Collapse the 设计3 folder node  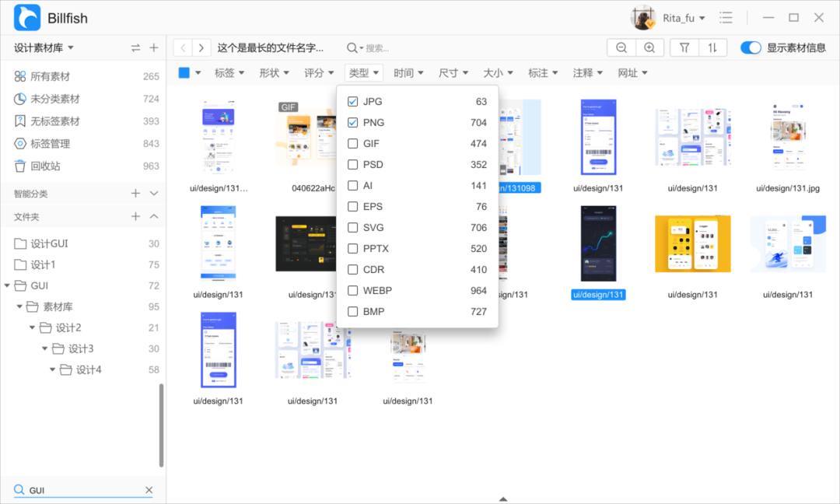click(x=45, y=348)
